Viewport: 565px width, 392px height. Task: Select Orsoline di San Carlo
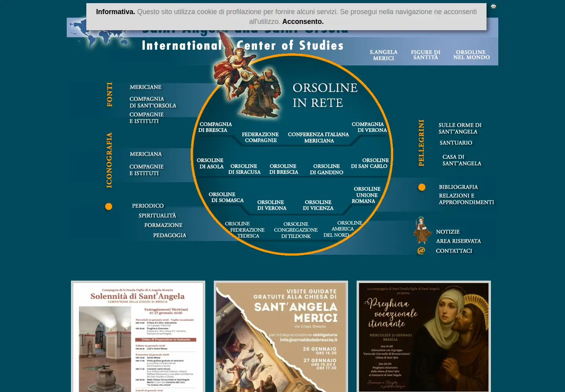click(370, 163)
